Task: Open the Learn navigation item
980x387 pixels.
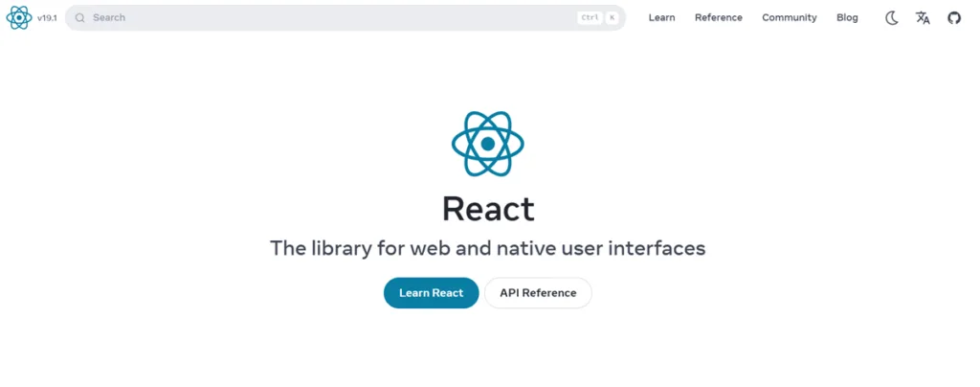Action: 661,17
